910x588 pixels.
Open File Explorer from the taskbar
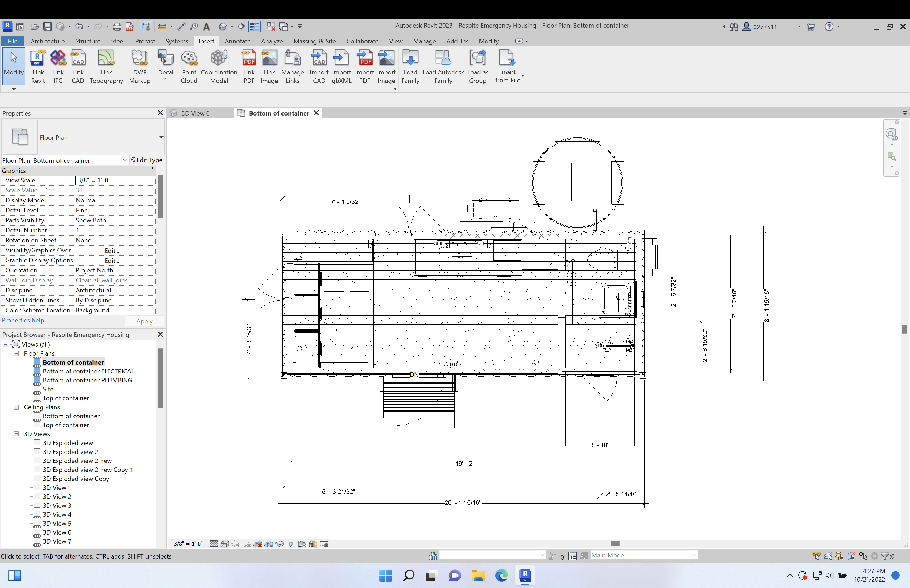pyautogui.click(x=478, y=576)
